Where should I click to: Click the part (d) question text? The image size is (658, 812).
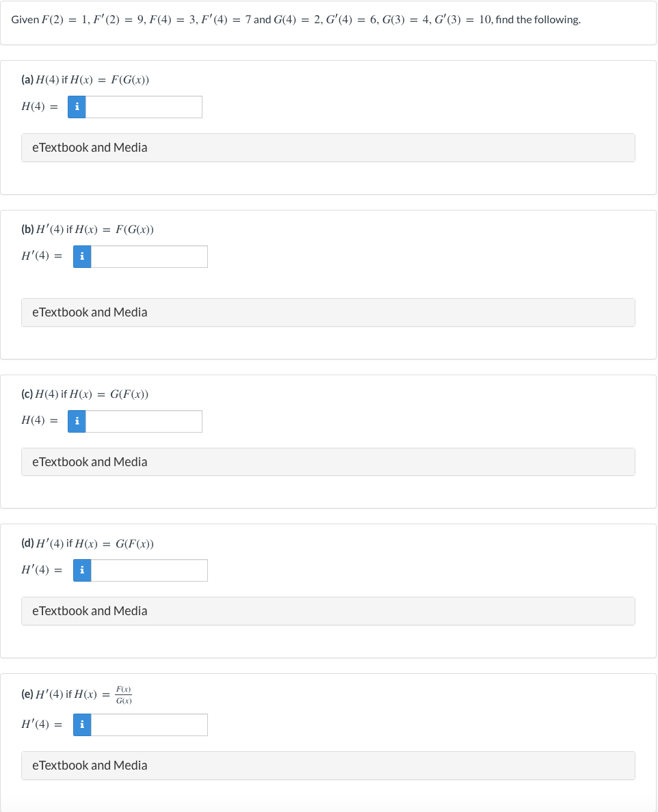pyautogui.click(x=88, y=544)
